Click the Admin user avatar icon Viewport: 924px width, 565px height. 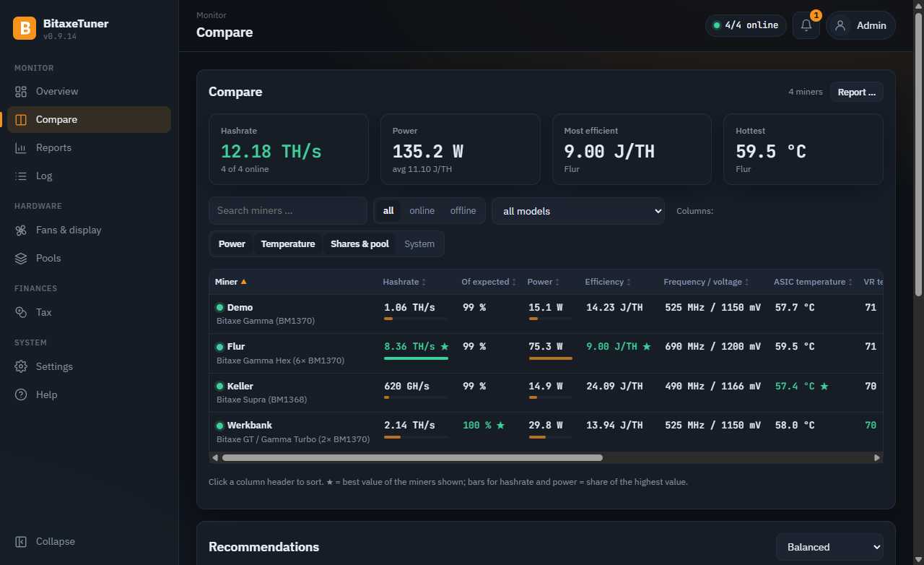click(x=840, y=25)
